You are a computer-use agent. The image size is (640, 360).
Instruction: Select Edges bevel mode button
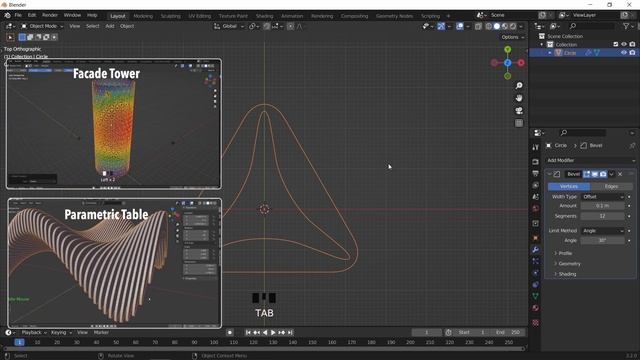pyautogui.click(x=611, y=186)
